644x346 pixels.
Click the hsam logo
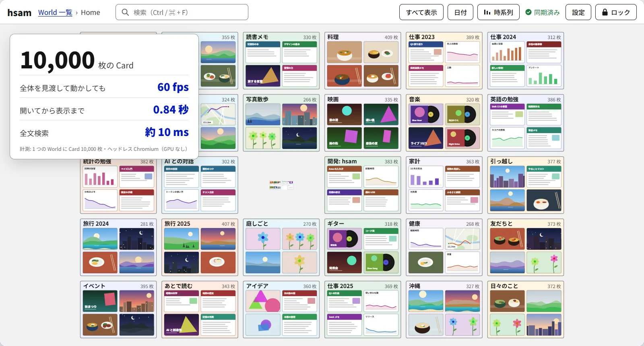point(19,12)
